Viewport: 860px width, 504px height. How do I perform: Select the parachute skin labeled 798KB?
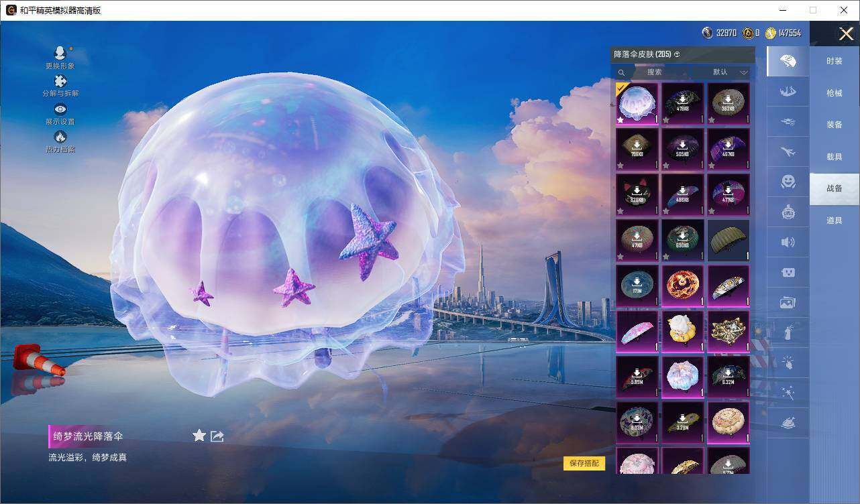click(637, 149)
